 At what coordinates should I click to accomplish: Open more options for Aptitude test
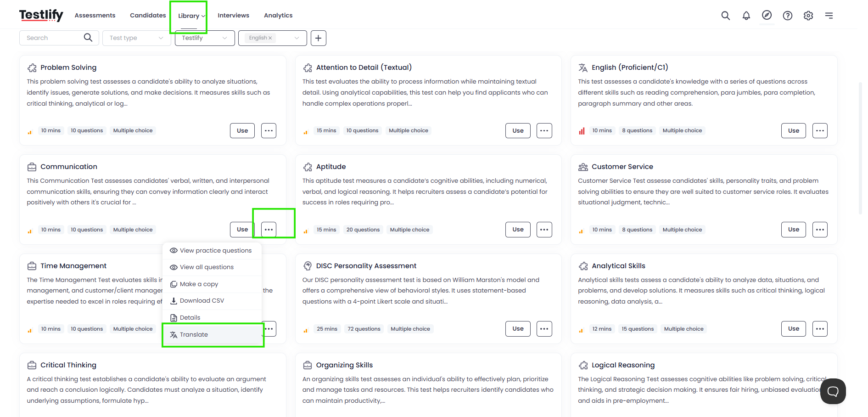click(x=544, y=230)
